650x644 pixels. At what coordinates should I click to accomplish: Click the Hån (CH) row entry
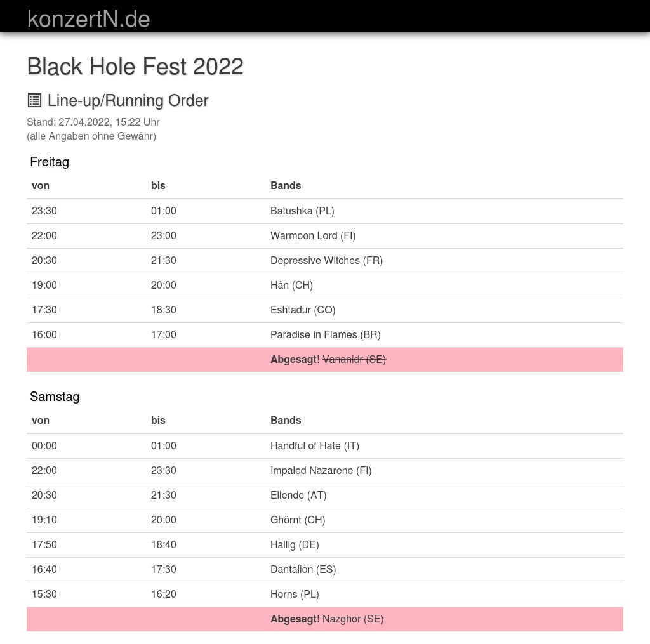291,285
